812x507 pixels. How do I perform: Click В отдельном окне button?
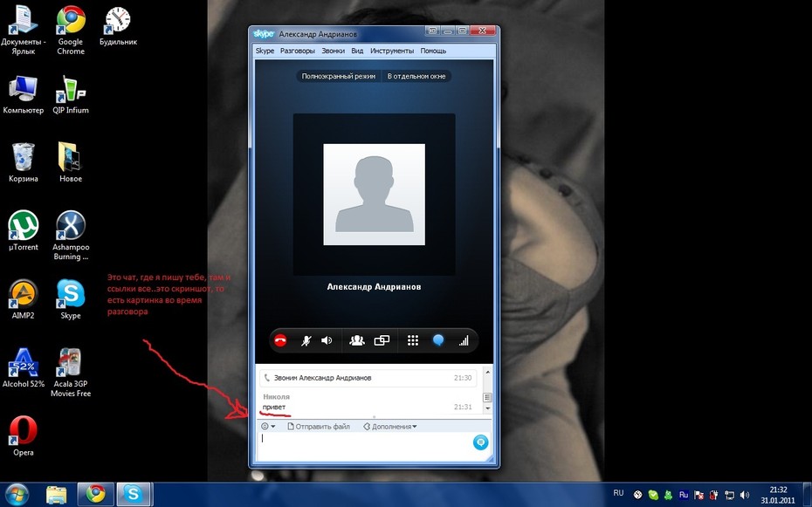pos(416,76)
